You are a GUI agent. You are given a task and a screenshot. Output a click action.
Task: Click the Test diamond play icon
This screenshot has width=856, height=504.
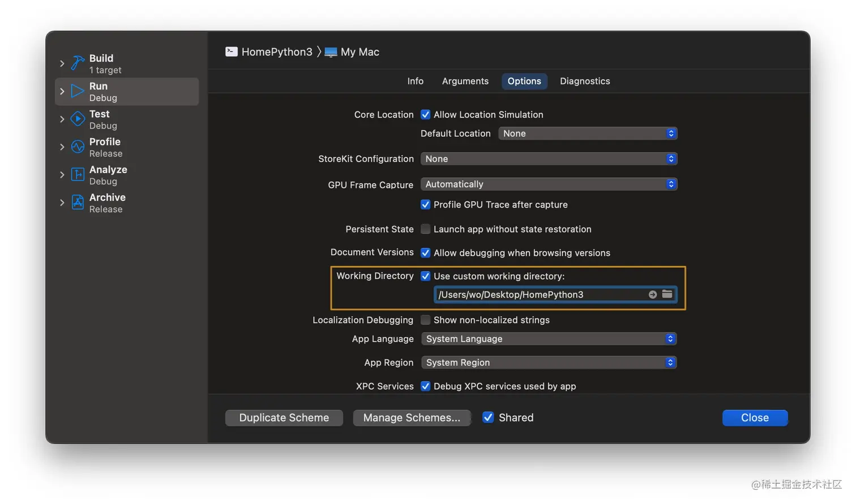point(78,119)
